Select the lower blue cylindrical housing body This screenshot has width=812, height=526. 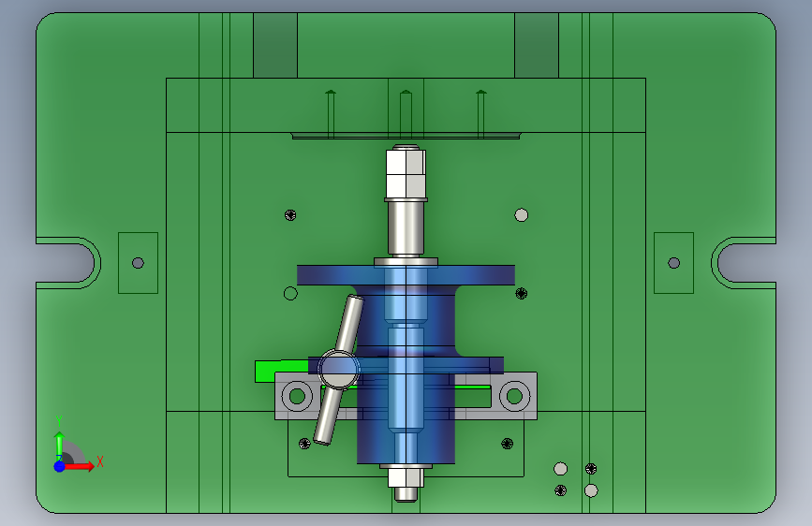[x=406, y=419]
